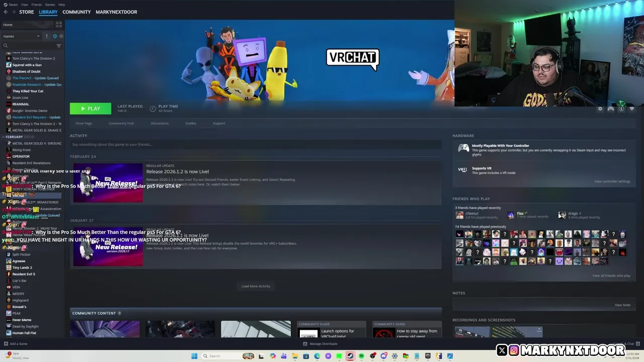Open the Guides link
This screenshot has height=362, width=644.
(x=191, y=123)
